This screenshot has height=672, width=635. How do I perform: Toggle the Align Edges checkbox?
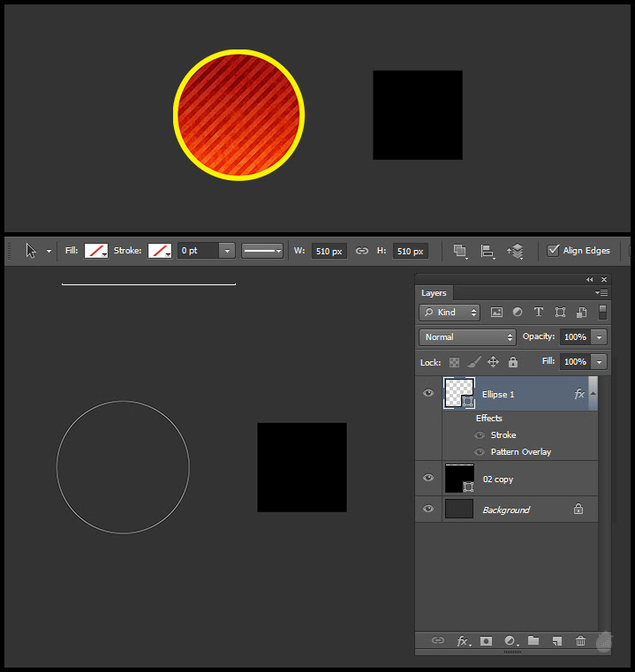tap(553, 250)
